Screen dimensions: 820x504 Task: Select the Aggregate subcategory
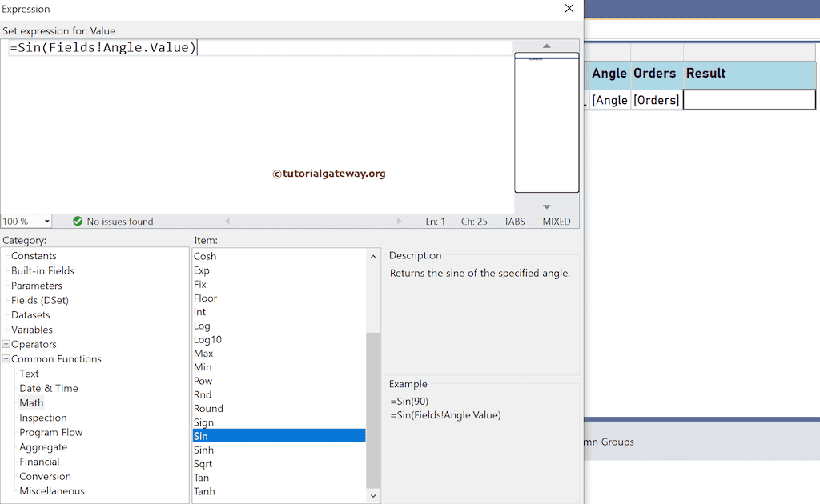tap(43, 447)
